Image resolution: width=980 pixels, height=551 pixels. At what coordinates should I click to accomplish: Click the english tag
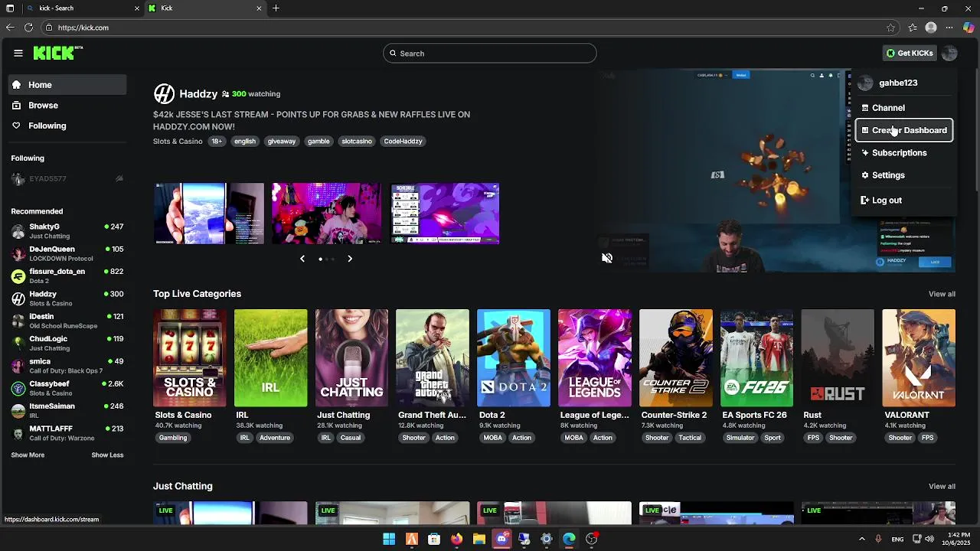[245, 142]
